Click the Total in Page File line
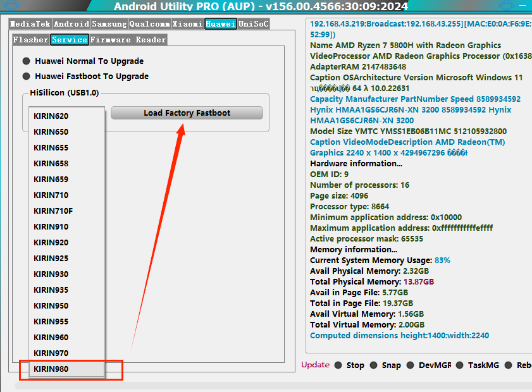The height and width of the screenshot is (392, 532). pyautogui.click(x=361, y=303)
